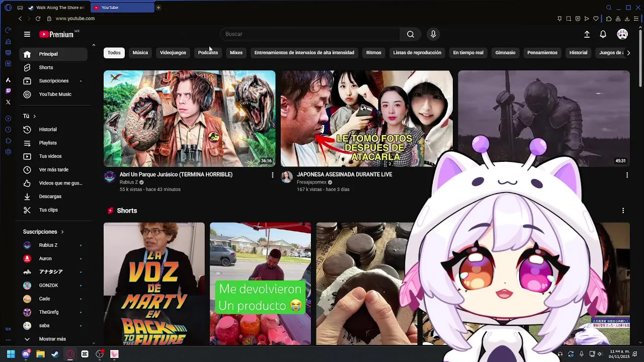Open the upload/create video icon
This screenshot has height=362, width=644.
click(x=587, y=34)
